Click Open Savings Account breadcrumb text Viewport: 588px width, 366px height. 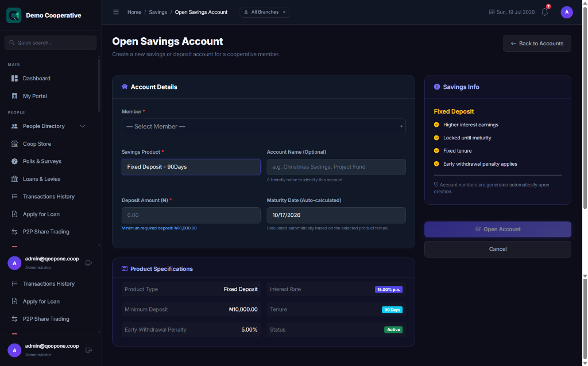click(201, 12)
